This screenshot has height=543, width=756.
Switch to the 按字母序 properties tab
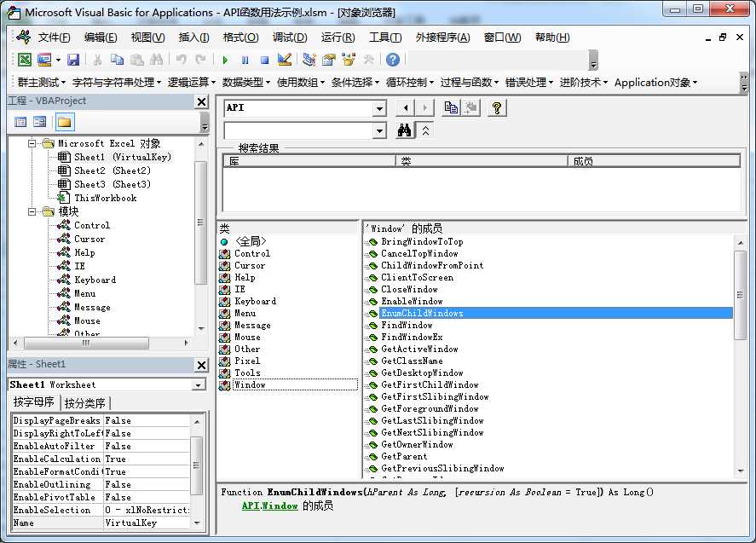click(x=34, y=401)
